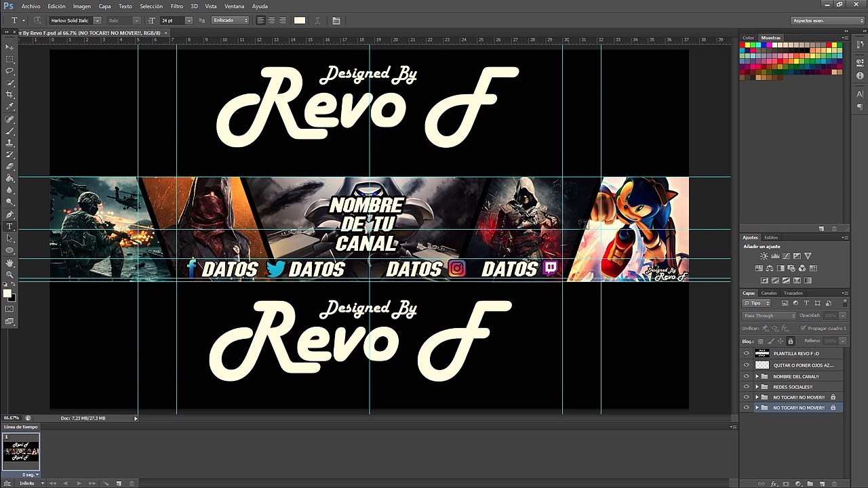Select the Horizontal Type tool
Screen dimensions: 868x488
[x=9, y=226]
